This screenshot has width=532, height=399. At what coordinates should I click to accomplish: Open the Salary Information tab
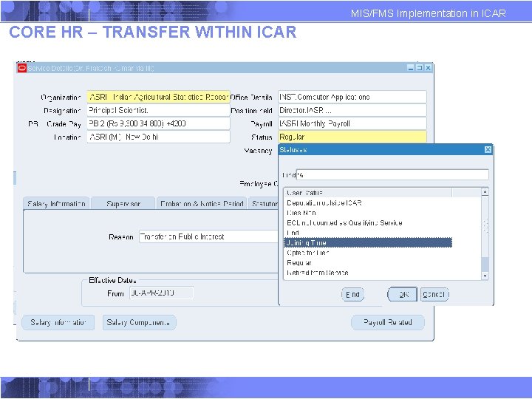pos(56,204)
